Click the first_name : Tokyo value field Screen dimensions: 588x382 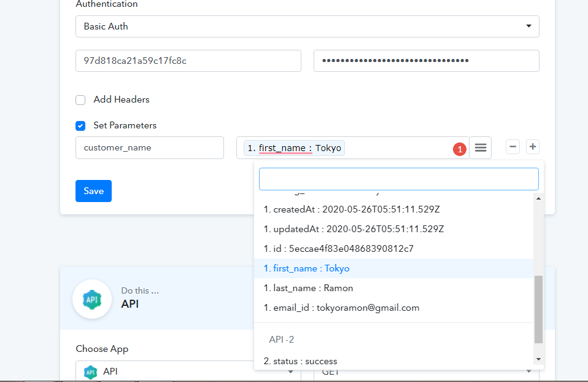click(352, 147)
